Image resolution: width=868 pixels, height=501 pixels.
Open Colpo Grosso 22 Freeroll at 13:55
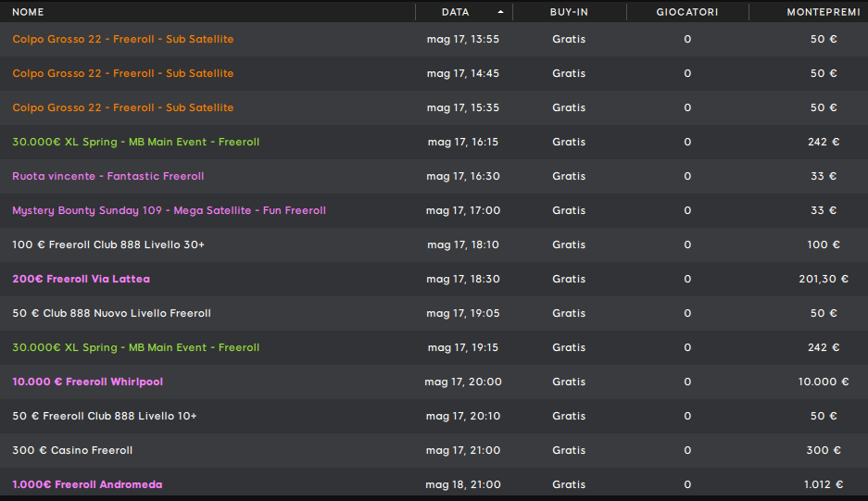pyautogui.click(x=434, y=39)
